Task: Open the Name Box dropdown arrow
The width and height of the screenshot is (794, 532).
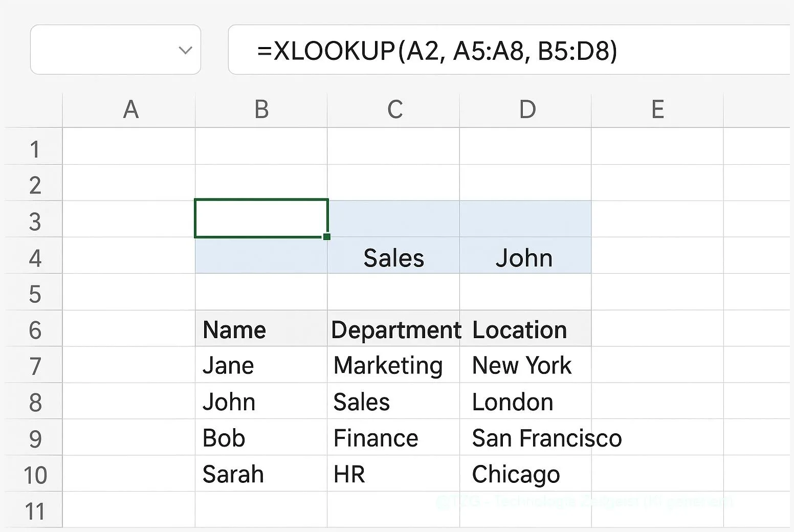Action: tap(185, 50)
